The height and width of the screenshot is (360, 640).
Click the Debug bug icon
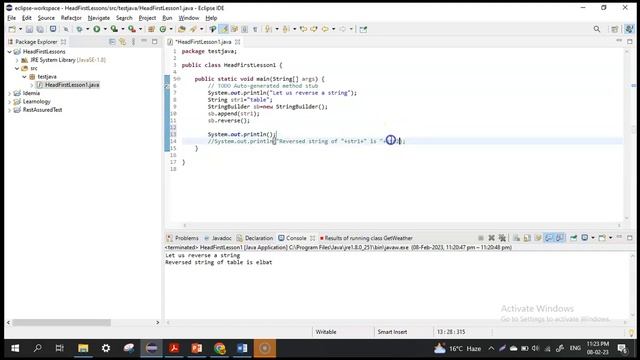[x=80, y=29]
